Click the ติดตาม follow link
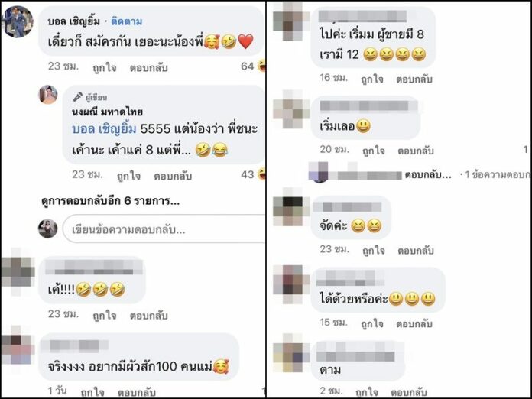This screenshot has width=532, height=399. pyautogui.click(x=127, y=21)
